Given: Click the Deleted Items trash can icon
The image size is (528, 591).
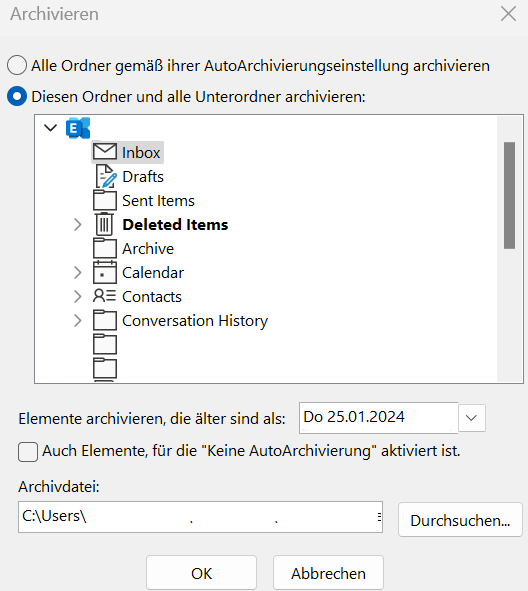Looking at the screenshot, I should tap(104, 224).
